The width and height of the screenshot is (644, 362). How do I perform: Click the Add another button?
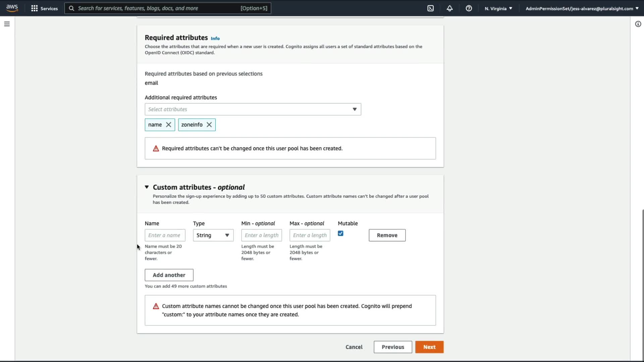(169, 275)
